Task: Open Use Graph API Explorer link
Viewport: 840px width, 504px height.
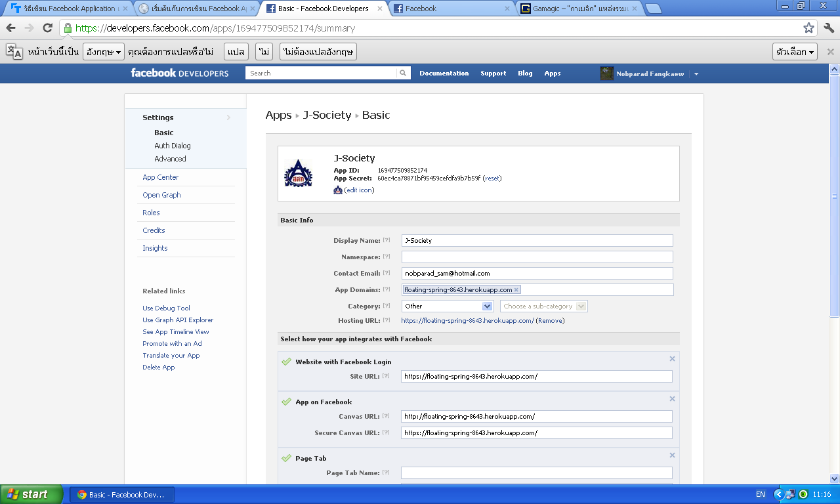Action: point(178,320)
